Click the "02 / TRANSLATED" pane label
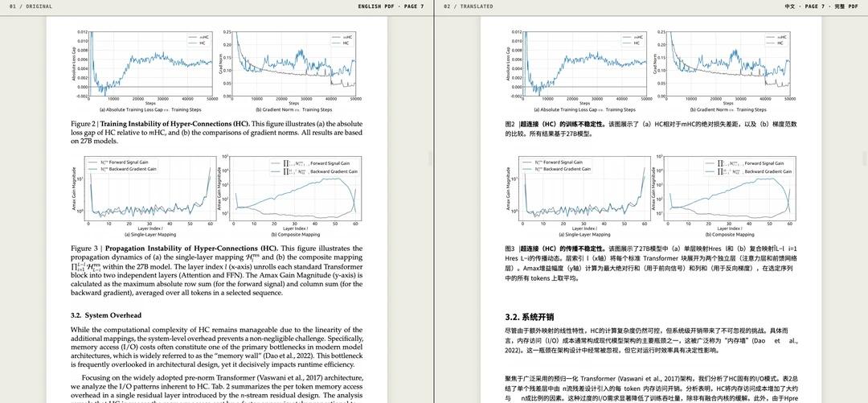The height and width of the screenshot is (403, 868). pyautogui.click(x=469, y=6)
